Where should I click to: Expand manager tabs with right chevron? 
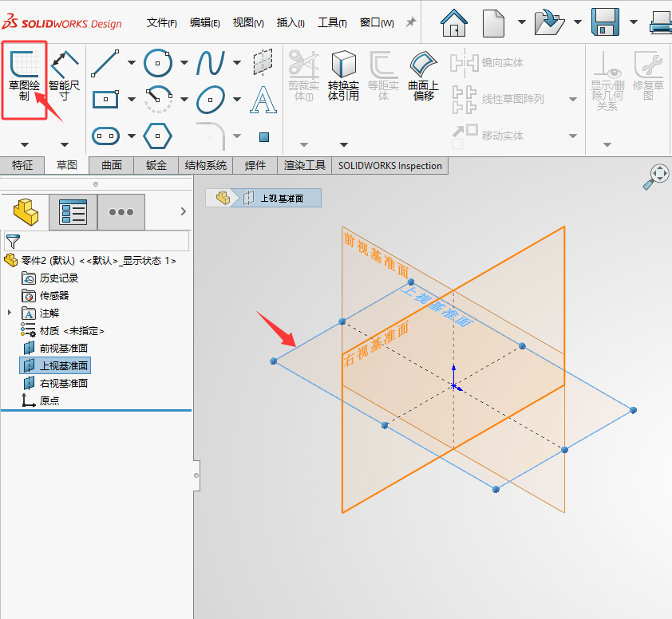tap(184, 211)
